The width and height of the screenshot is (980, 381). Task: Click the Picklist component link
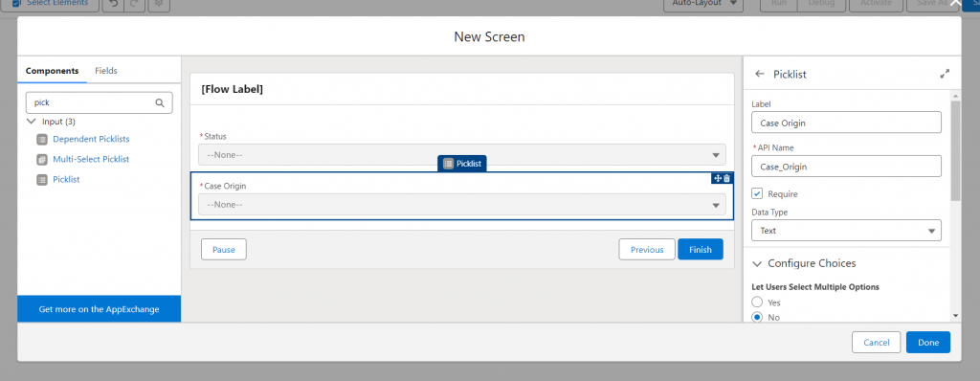click(66, 180)
